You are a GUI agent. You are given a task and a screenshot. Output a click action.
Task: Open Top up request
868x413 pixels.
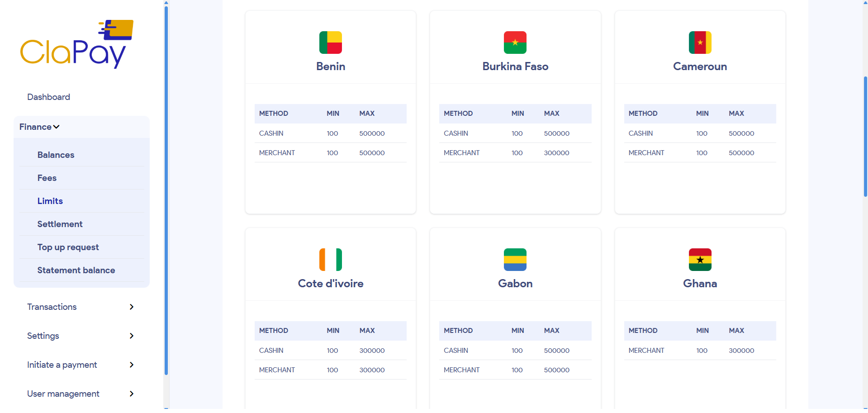click(x=68, y=247)
